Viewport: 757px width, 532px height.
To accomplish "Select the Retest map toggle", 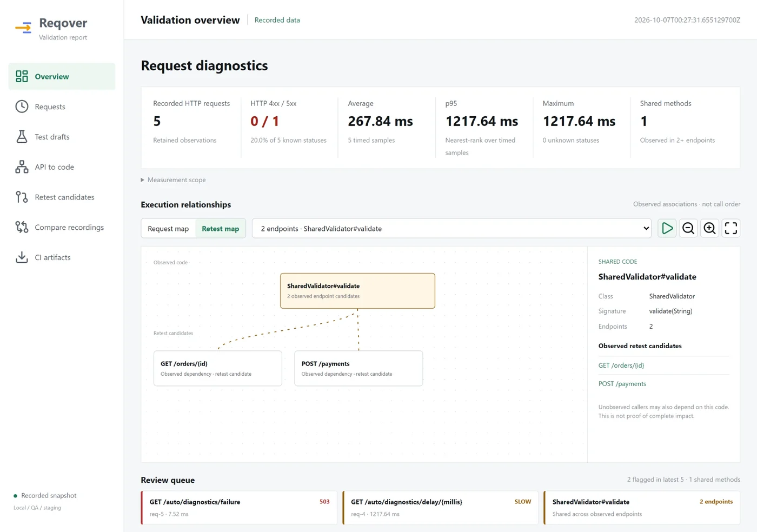I will pos(221,229).
